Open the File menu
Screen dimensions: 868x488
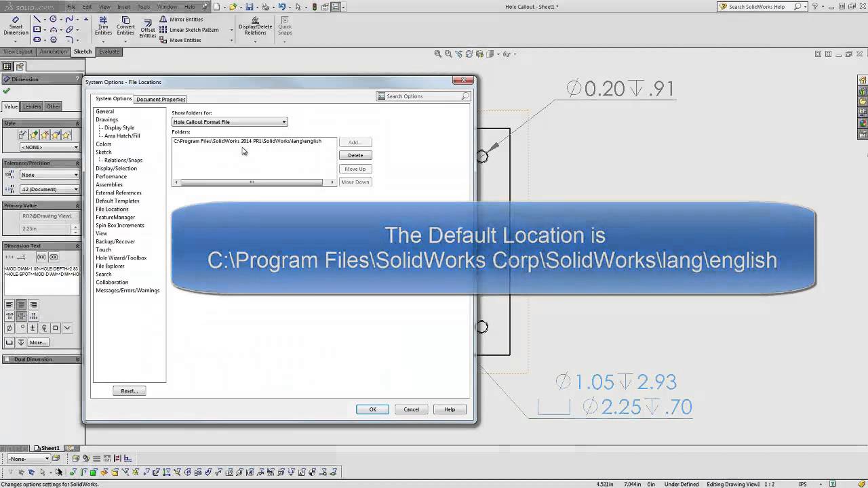coord(71,7)
